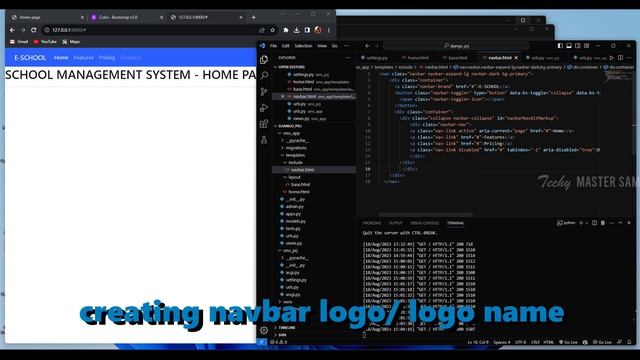Bookmark this page with Chrome star icon
The image size is (640, 360).
[273, 30]
